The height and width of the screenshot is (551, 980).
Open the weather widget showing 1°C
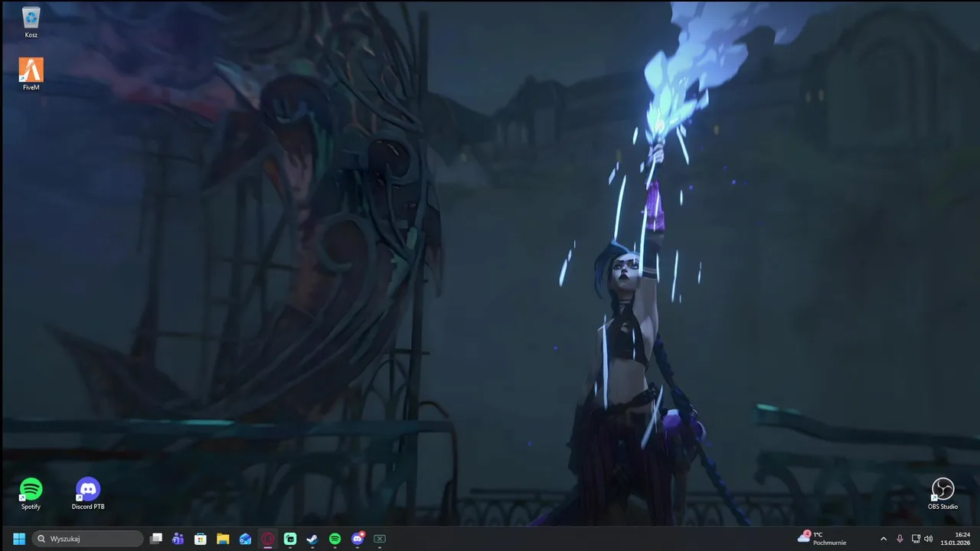pyautogui.click(x=822, y=539)
